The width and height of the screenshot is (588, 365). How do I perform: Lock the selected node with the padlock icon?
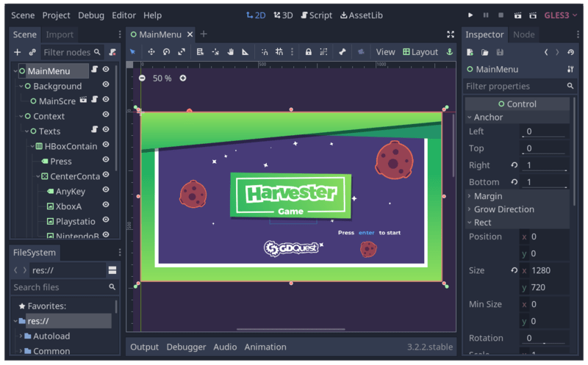click(x=308, y=52)
